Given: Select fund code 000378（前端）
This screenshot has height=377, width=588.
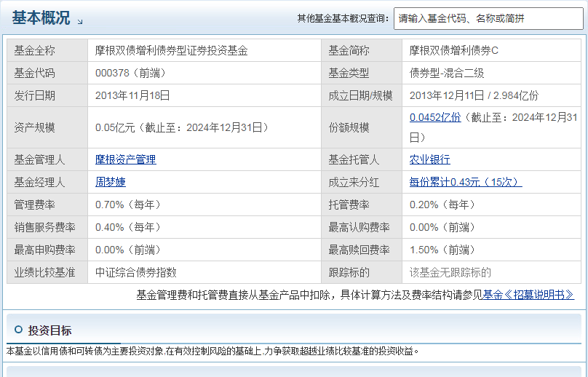Looking at the screenshot, I should point(131,73).
